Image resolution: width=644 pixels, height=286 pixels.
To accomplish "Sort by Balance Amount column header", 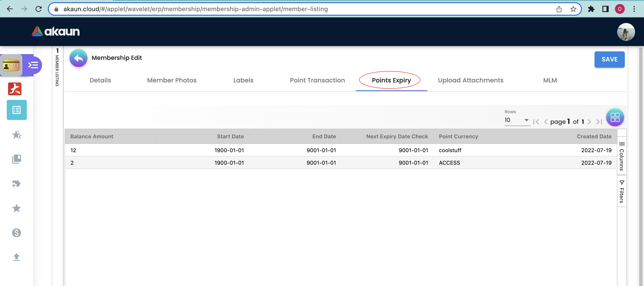I will tap(92, 136).
